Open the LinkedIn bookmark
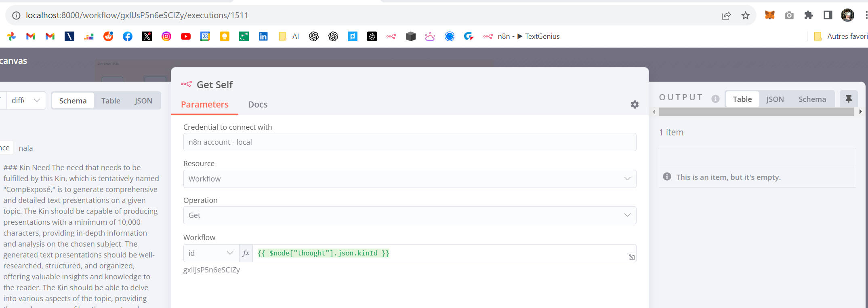The height and width of the screenshot is (308, 868). (x=263, y=36)
